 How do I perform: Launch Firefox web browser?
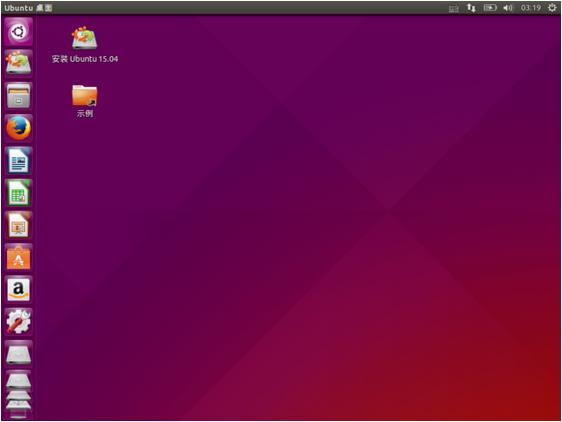pyautogui.click(x=18, y=128)
